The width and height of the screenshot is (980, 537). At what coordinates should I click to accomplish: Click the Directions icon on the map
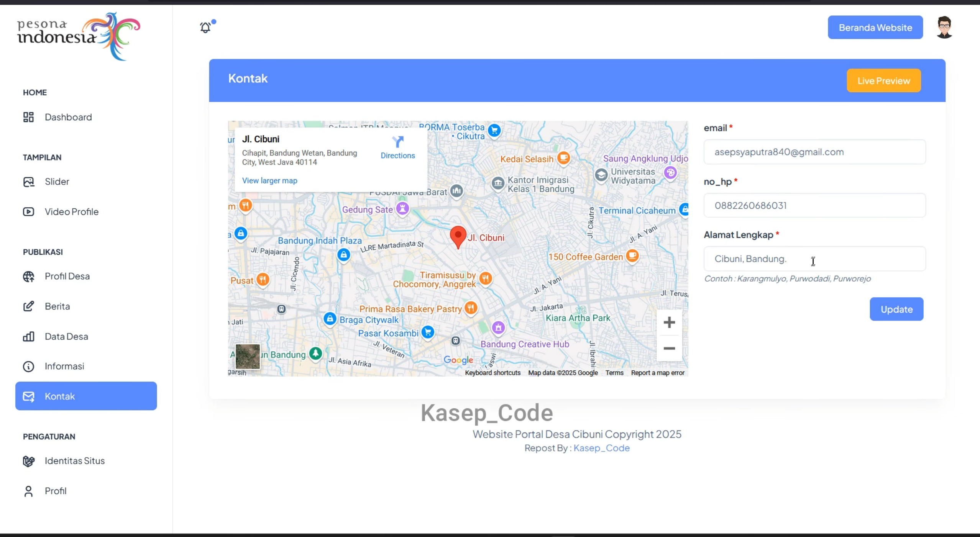click(x=397, y=142)
